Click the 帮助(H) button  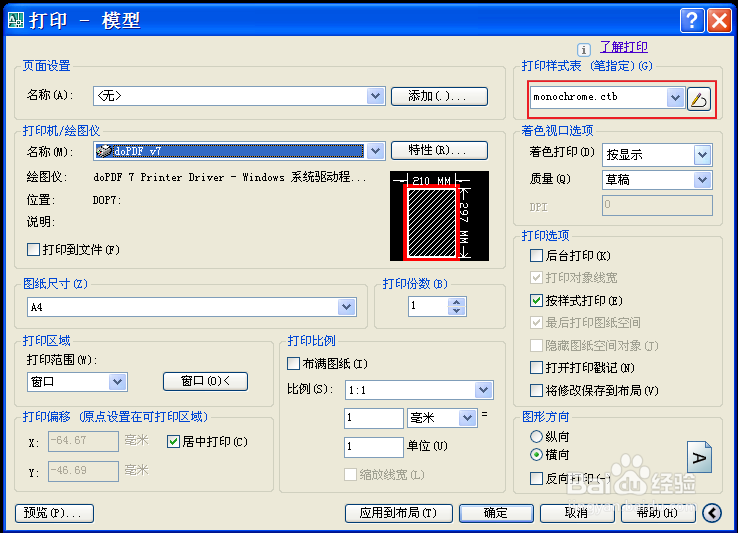click(x=658, y=513)
